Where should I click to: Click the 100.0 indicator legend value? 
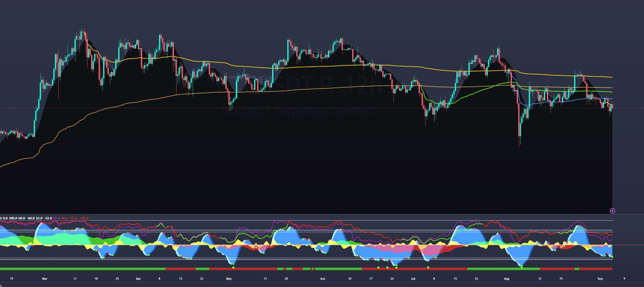coord(13,218)
